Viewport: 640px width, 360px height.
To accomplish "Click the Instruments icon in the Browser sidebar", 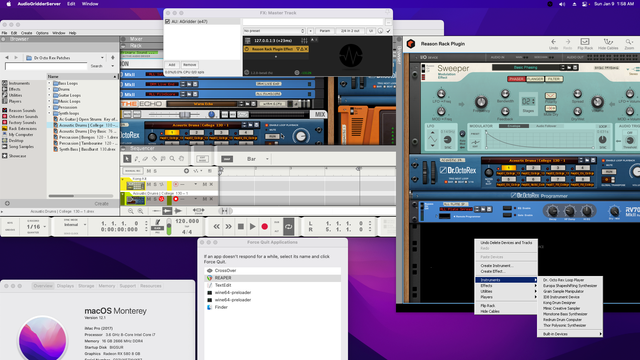I will [x=5, y=83].
